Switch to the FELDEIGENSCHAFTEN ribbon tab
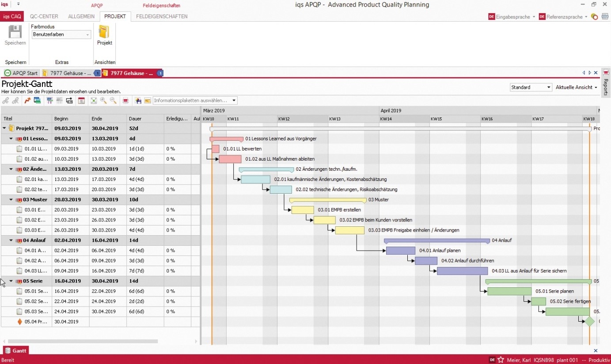 161,16
